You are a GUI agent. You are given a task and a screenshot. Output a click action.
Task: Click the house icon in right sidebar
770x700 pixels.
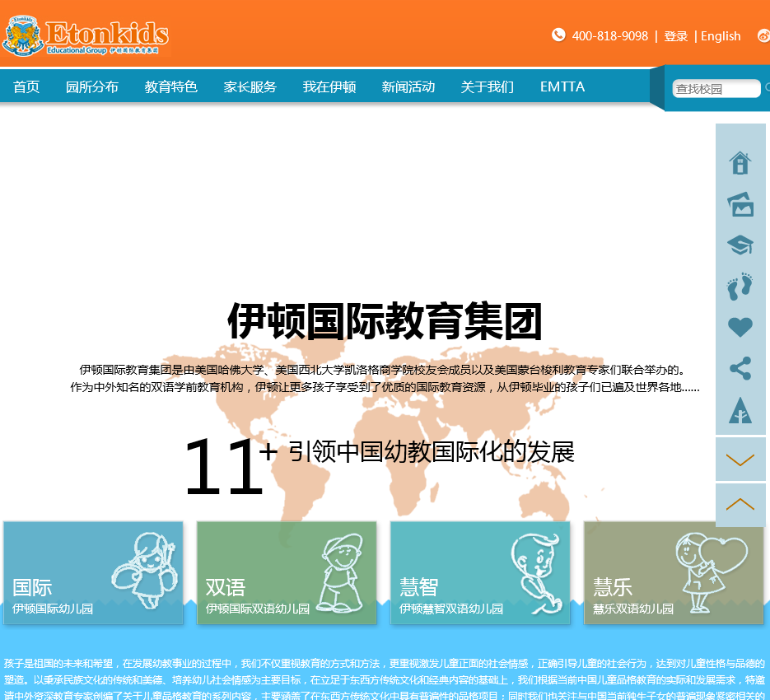coord(740,163)
